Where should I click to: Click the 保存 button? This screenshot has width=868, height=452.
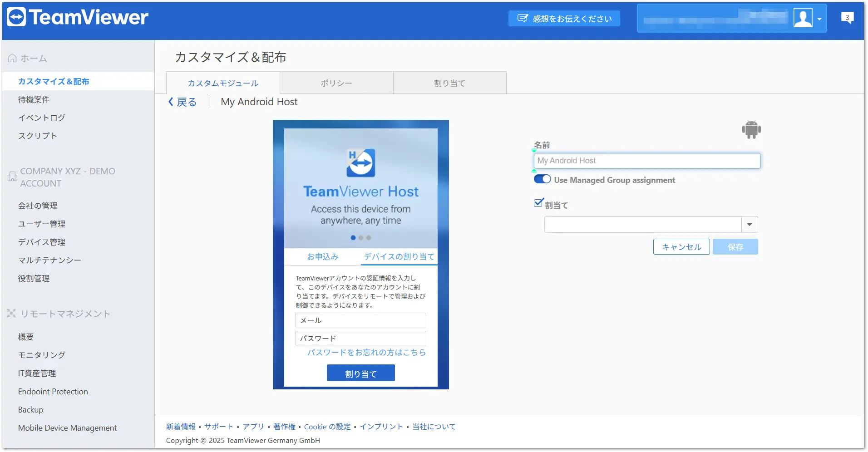coord(735,247)
